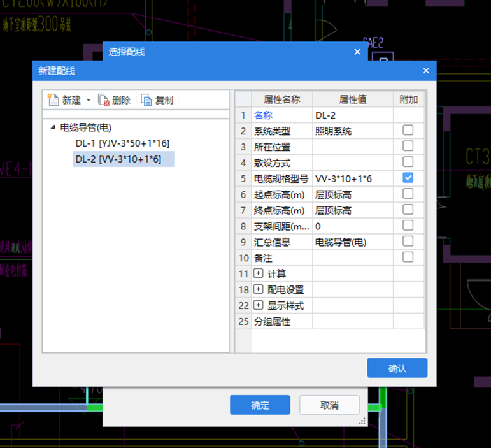
Task: Click the Copy (复制) icon
Action: click(x=146, y=100)
